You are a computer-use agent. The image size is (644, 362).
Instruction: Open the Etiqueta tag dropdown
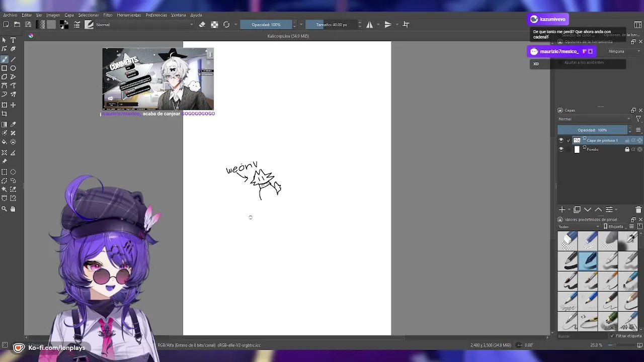(614, 227)
